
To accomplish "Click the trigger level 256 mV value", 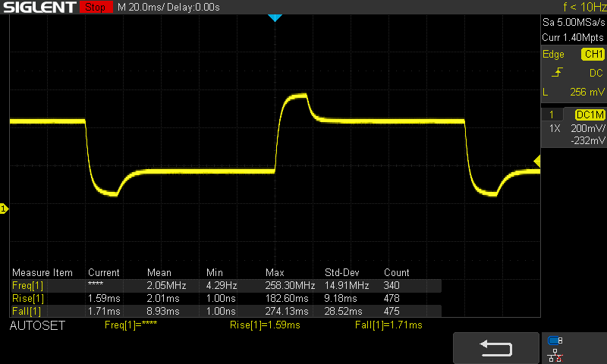I will 587,92.
